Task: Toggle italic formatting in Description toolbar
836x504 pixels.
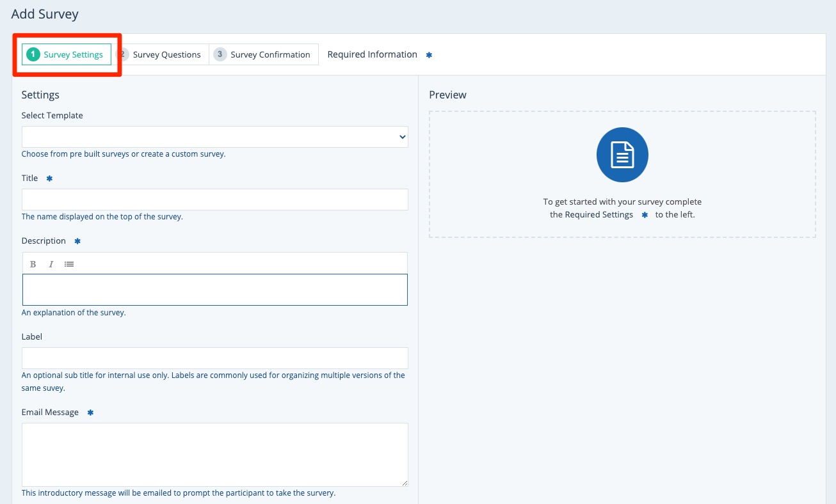Action: (x=51, y=264)
